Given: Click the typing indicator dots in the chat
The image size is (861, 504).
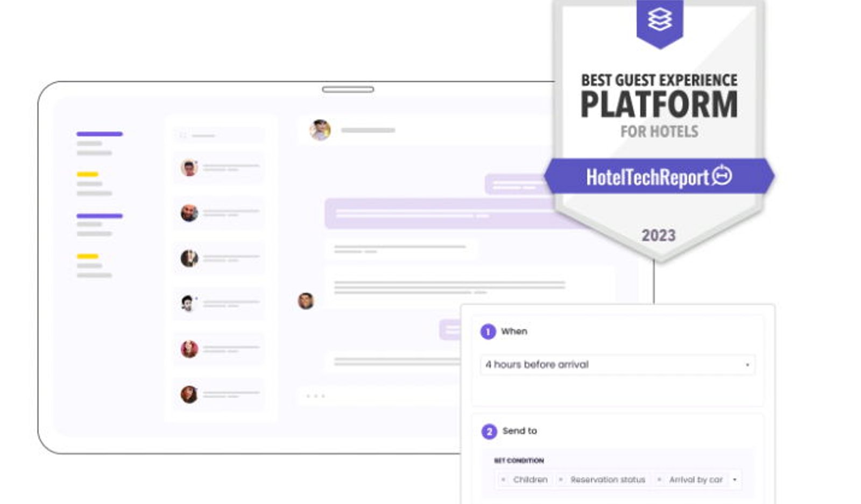Looking at the screenshot, I should pyautogui.click(x=315, y=396).
